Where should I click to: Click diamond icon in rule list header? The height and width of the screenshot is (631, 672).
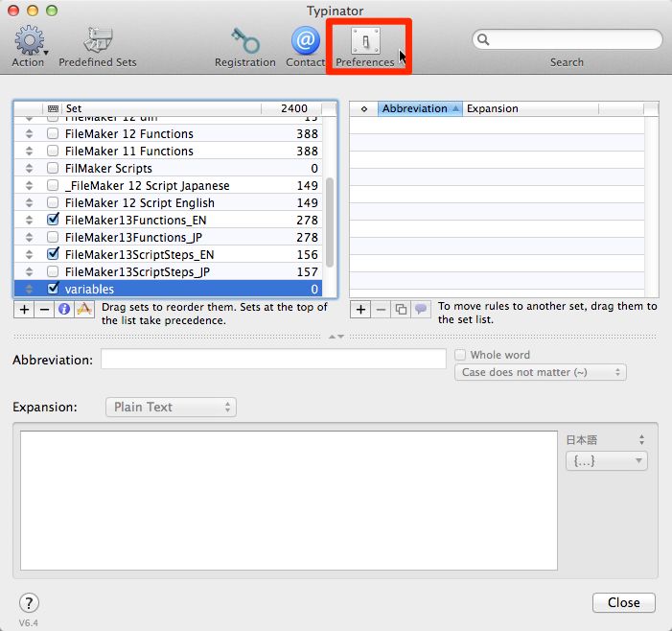click(x=364, y=109)
